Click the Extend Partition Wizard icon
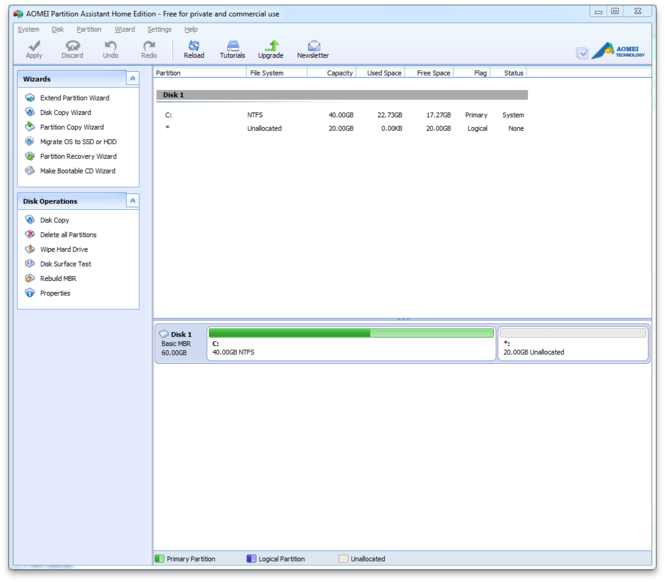Screen dimensions: 665x582 point(30,98)
